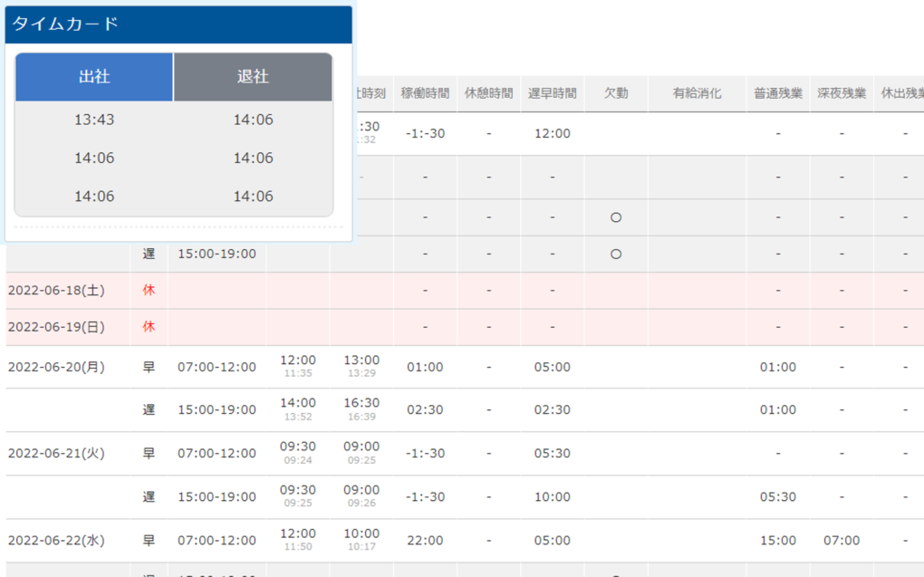The image size is (924, 577).
Task: Select the date 2022-06-19(日)
Action: (x=56, y=326)
